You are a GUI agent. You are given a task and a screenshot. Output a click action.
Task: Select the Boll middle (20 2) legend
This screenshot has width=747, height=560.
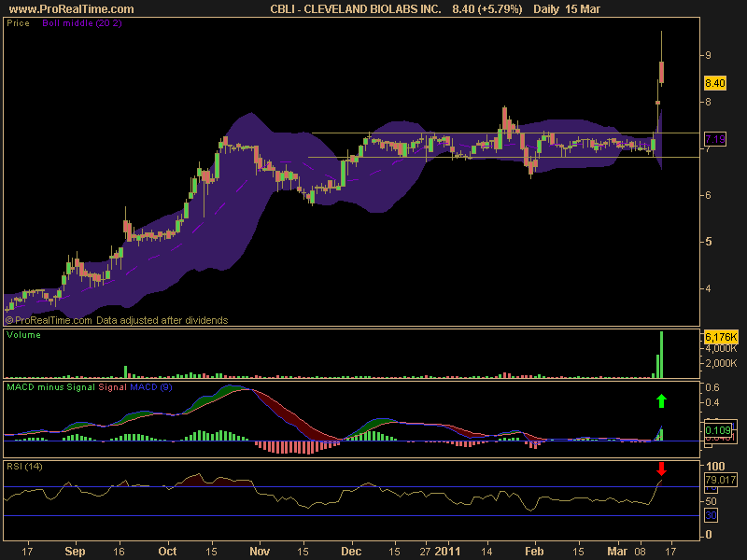point(82,22)
